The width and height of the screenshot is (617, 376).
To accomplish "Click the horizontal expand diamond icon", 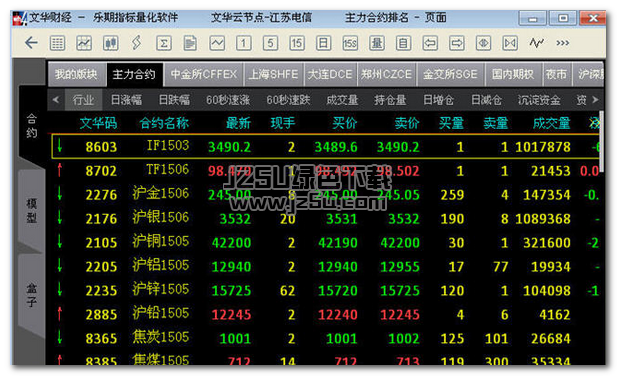I will [x=483, y=43].
